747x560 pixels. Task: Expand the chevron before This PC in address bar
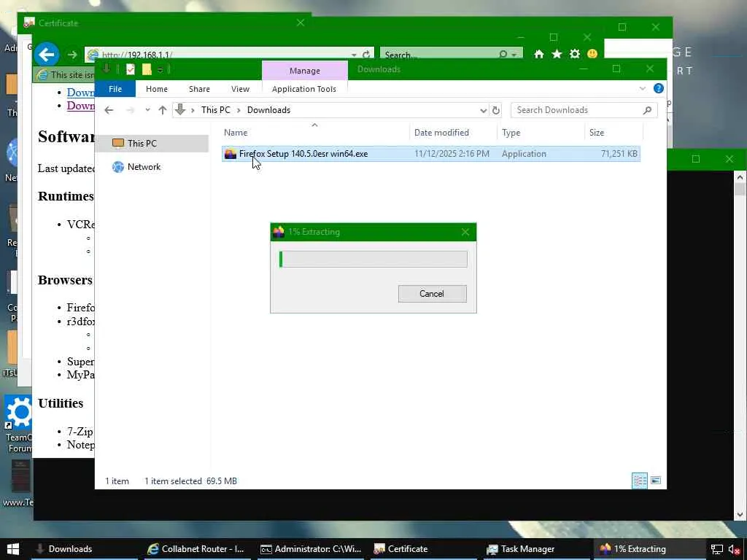click(193, 110)
